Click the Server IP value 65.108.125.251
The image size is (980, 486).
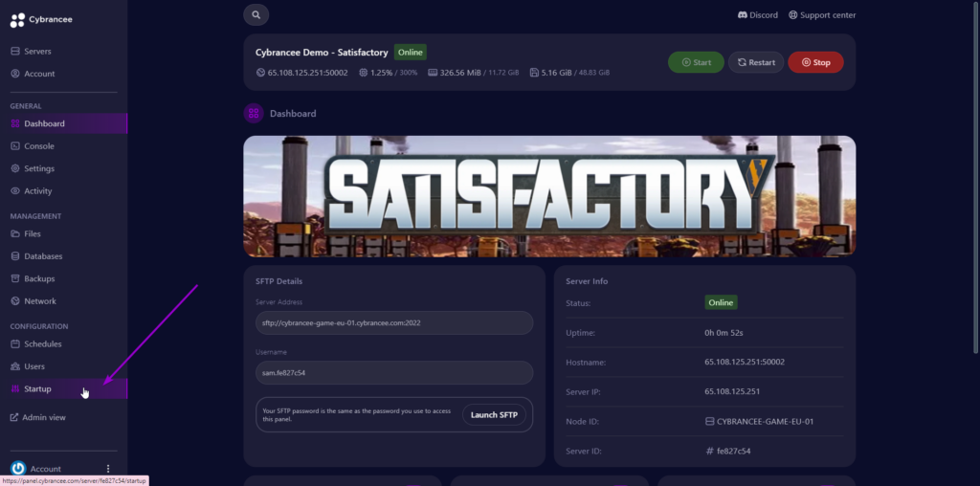pos(732,391)
